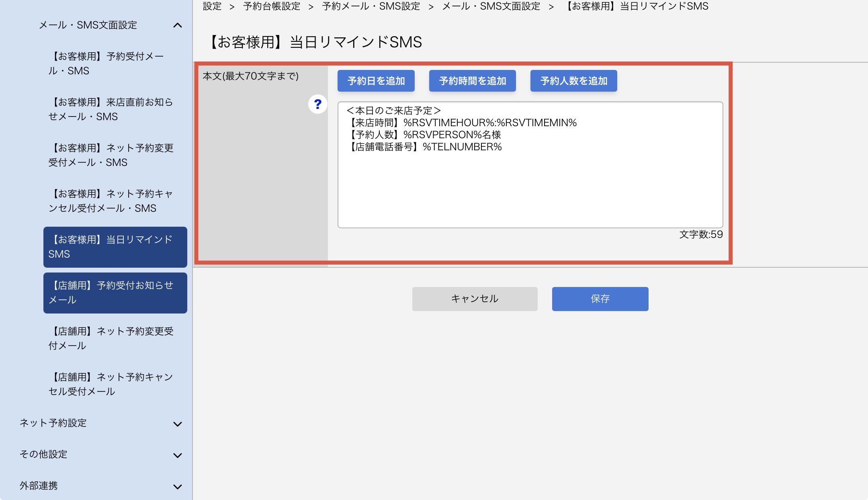Screen dimensions: 868x500
Task: Select 【お客様用】ネット予約キャンセル受付メール・SMS
Action: point(115,201)
